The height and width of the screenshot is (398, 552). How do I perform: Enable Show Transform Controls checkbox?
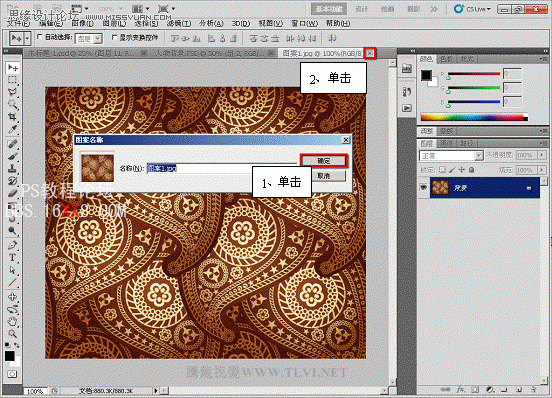coord(114,37)
